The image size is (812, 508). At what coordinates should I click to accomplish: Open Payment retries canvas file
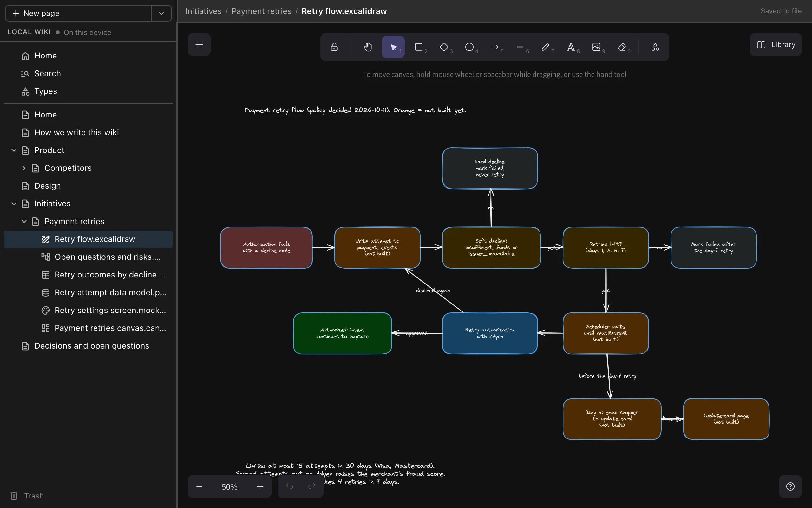[x=88, y=328]
